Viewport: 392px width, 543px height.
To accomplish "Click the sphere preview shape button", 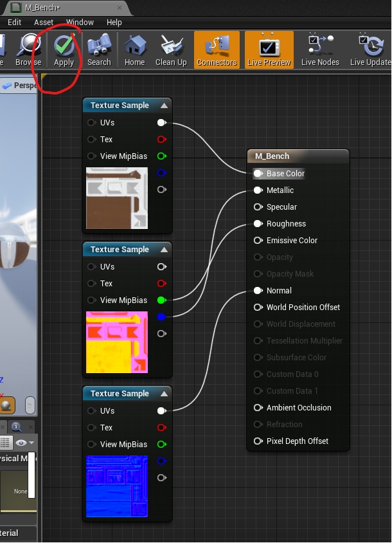I will [x=7, y=405].
